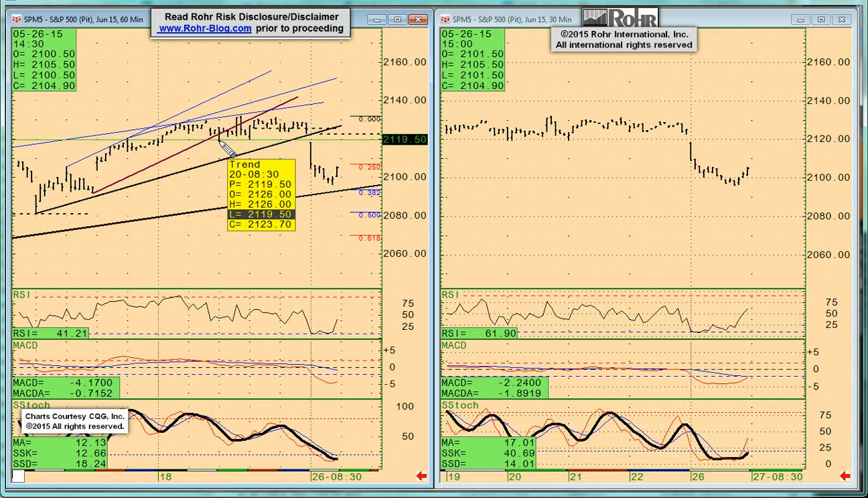This screenshot has height=498, width=868.
Task: Click red arrow at right chart's bottom-right
Action: pos(845,476)
